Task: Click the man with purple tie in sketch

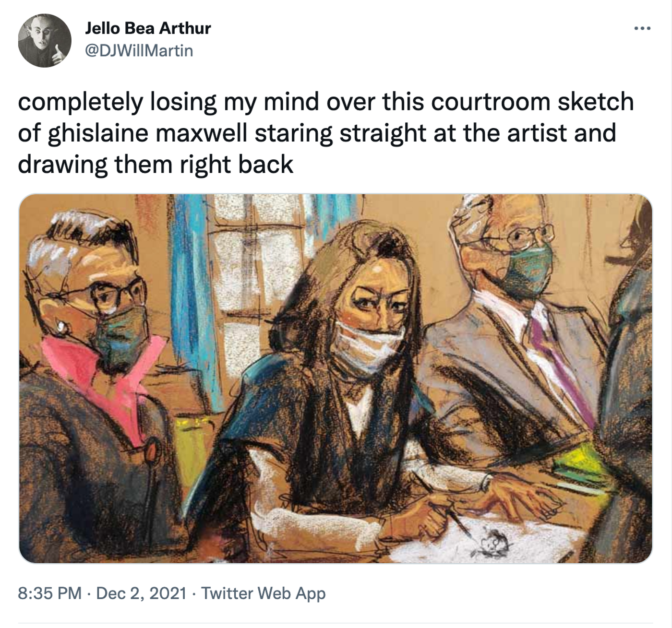Action: 518,336
